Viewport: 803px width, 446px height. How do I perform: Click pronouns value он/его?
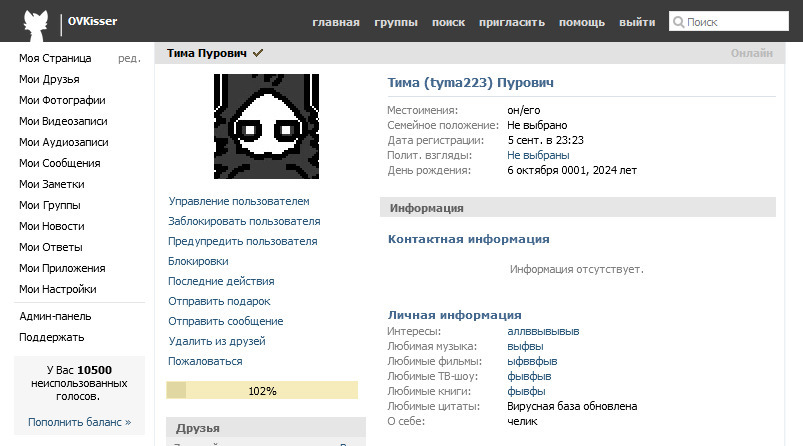(524, 110)
